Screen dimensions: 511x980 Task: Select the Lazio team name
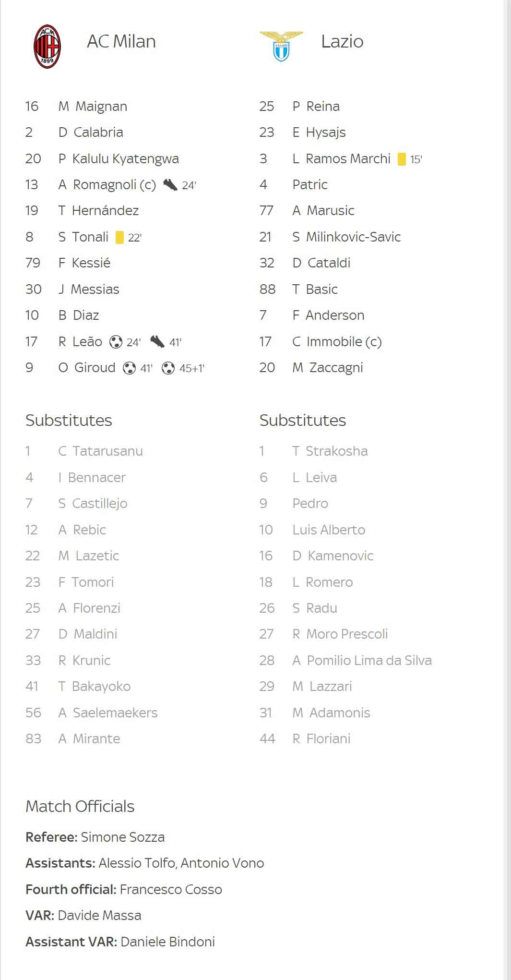click(x=342, y=41)
